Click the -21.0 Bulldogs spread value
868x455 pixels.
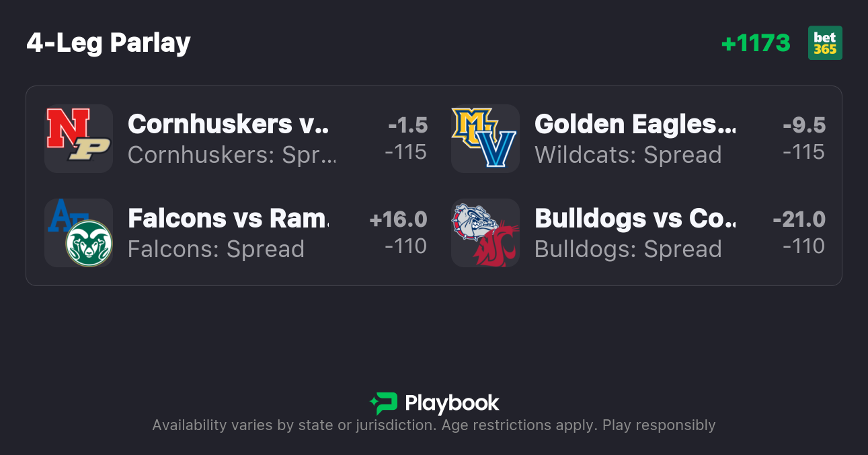click(799, 219)
